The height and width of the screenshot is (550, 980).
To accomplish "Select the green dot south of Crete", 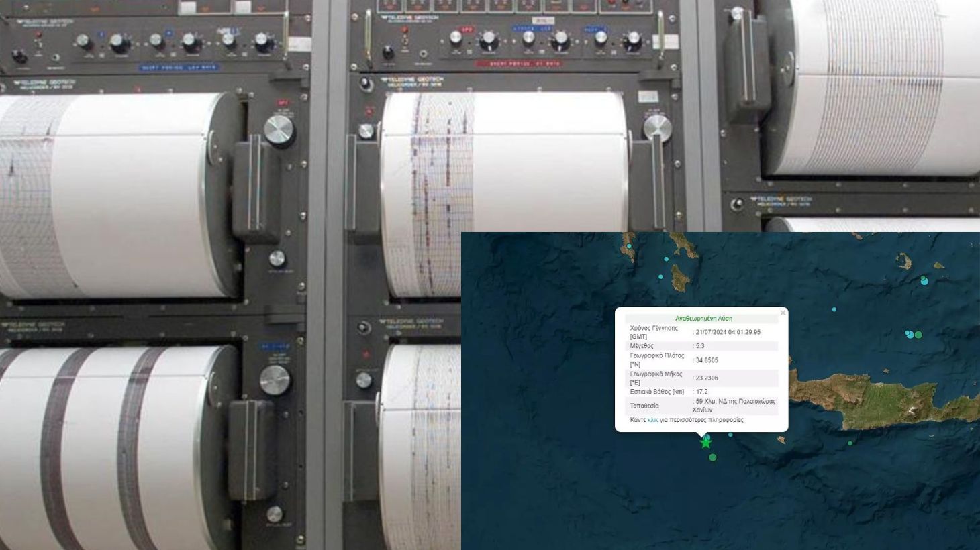I will [x=850, y=443].
